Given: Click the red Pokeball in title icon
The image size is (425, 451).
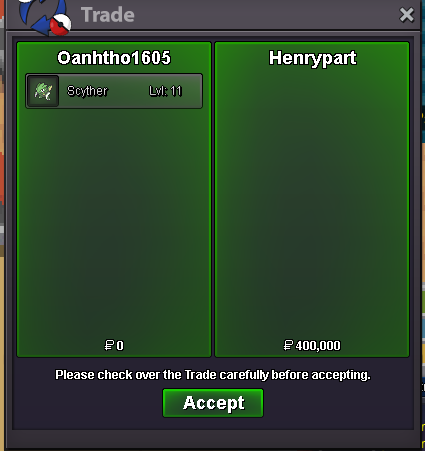Looking at the screenshot, I should pyautogui.click(x=61, y=25).
